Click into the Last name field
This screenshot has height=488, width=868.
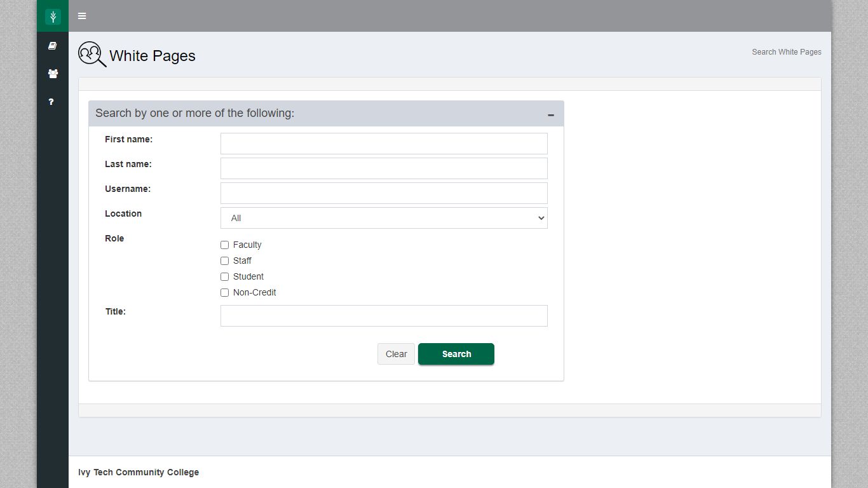click(384, 168)
